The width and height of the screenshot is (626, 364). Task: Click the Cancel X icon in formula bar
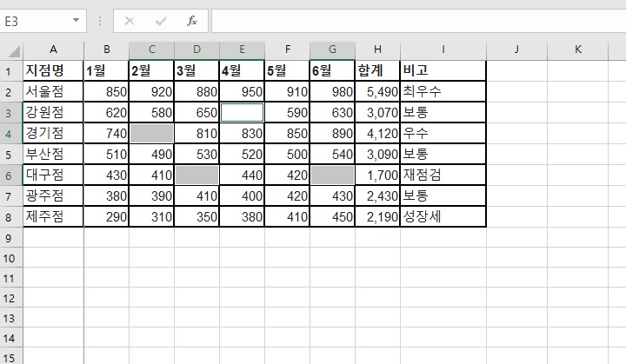pos(130,21)
